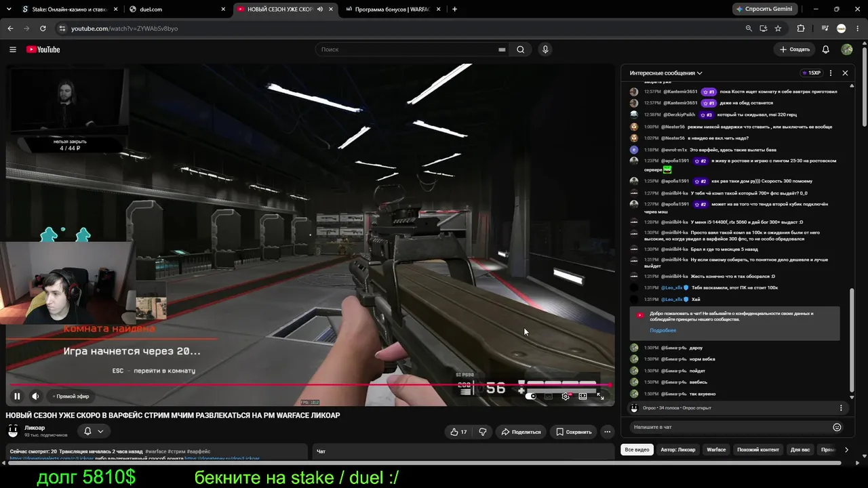Open more actions menu under video
The height and width of the screenshot is (488, 868).
click(x=607, y=432)
